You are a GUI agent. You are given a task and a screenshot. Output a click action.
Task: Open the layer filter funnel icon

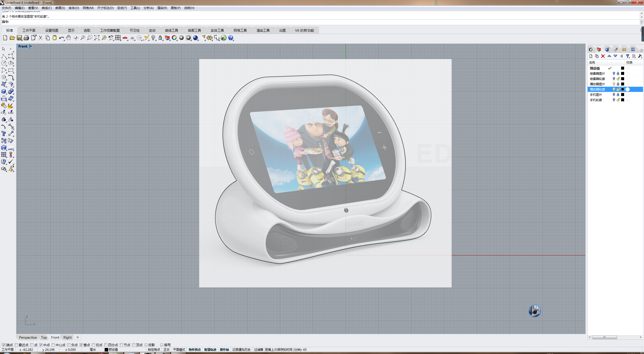tap(628, 56)
